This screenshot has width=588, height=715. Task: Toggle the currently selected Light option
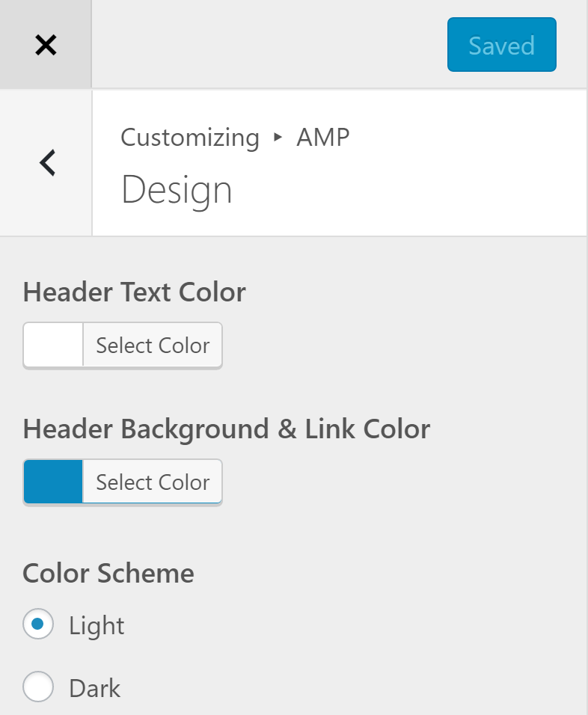[x=38, y=625]
